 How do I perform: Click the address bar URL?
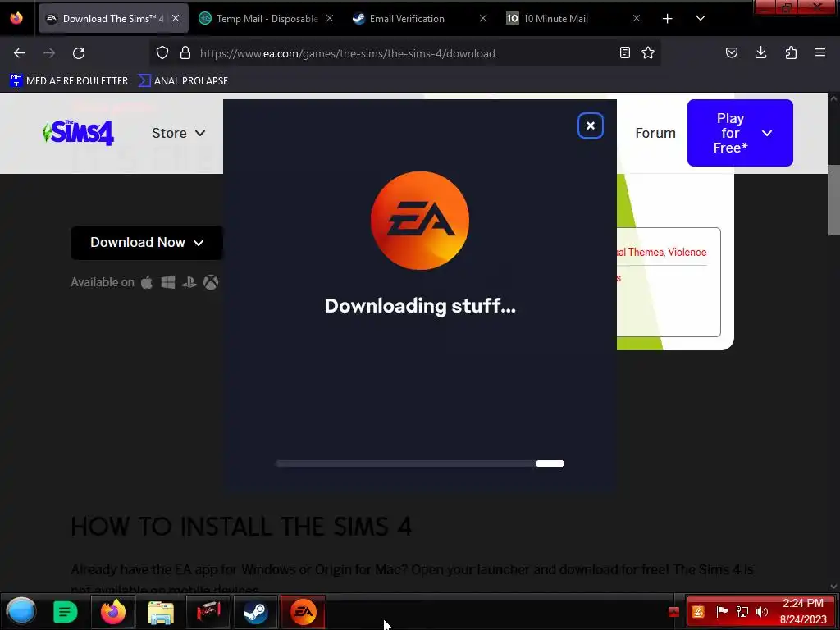pos(347,53)
